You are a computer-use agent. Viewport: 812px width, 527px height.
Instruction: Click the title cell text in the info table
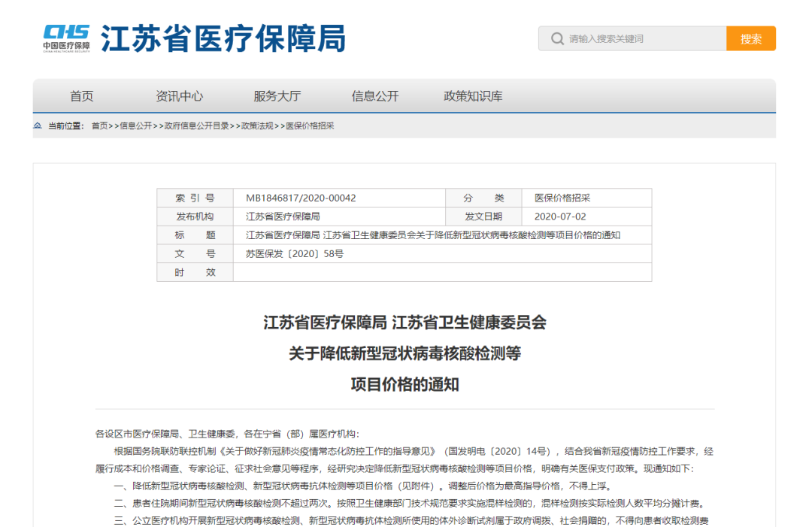433,235
